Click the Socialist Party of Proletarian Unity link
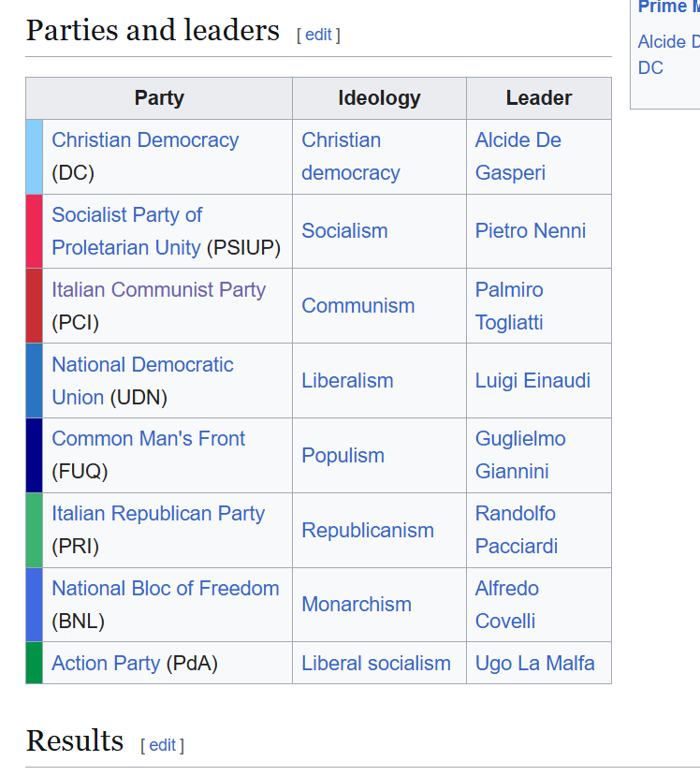Viewport: 700px width, 776px height. click(126, 231)
